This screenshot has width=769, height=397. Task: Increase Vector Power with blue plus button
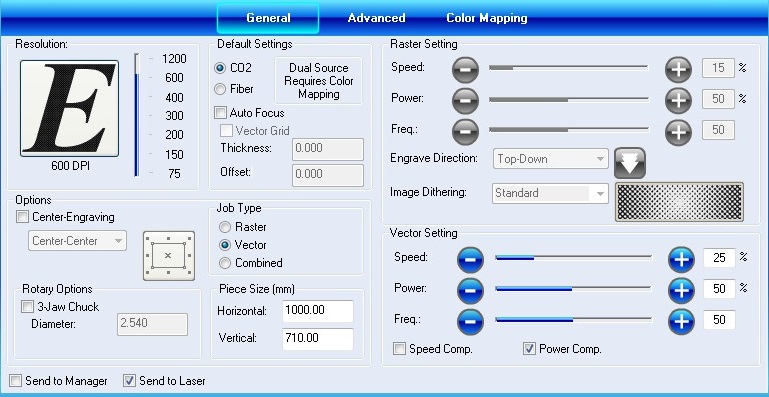[x=681, y=291]
